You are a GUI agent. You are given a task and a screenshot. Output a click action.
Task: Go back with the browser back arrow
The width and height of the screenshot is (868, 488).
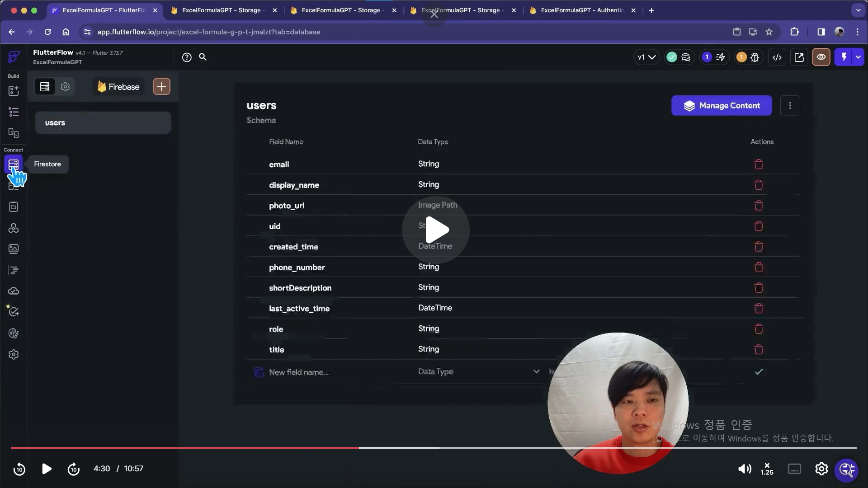tap(12, 32)
